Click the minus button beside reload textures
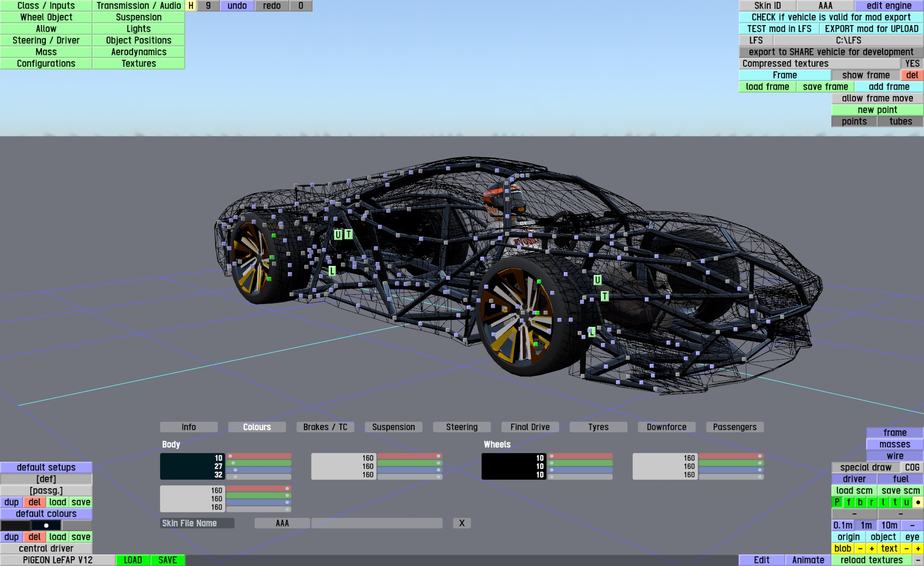The height and width of the screenshot is (566, 924). coord(918,560)
